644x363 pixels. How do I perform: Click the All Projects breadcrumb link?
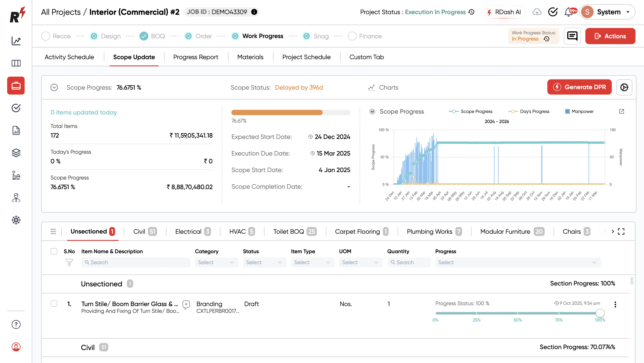[61, 12]
